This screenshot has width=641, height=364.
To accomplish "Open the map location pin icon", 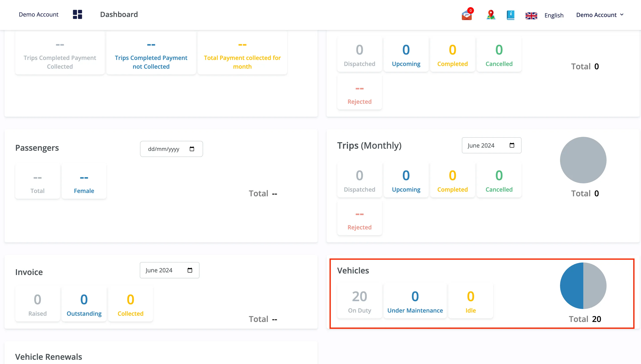I will click(x=491, y=15).
